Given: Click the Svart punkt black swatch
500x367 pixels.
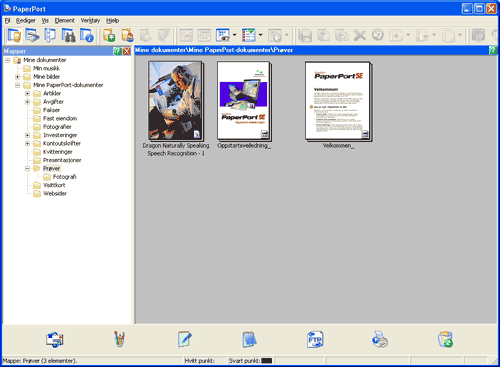Looking at the screenshot, I should point(267,361).
